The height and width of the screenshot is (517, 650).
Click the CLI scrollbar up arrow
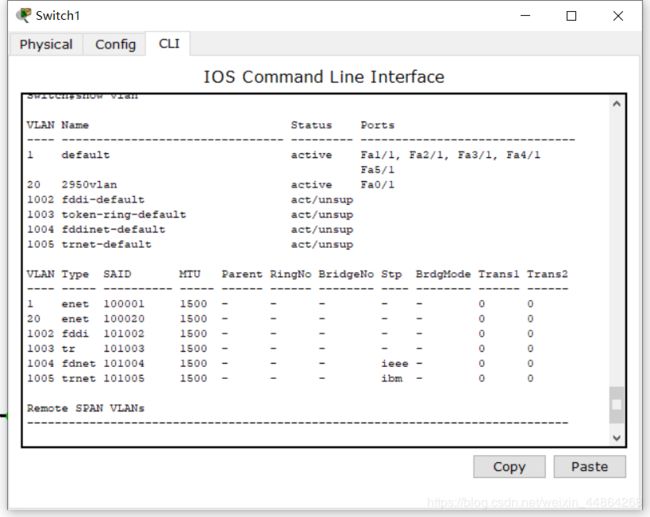pos(616,104)
